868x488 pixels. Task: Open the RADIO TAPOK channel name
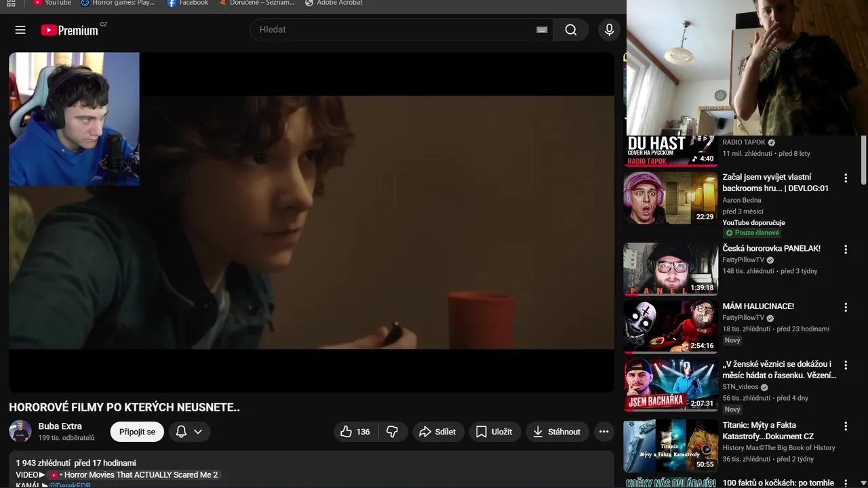744,142
